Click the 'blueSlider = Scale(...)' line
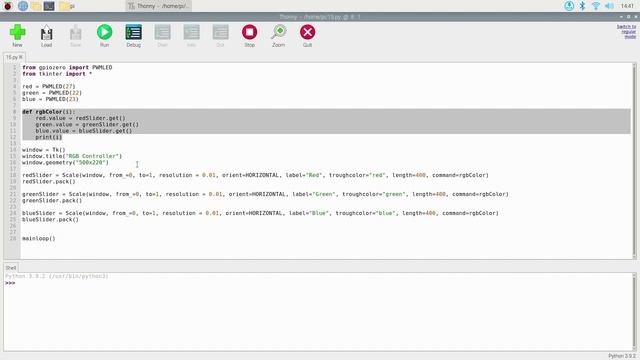Screen dimensions: 640x360 coord(260,213)
